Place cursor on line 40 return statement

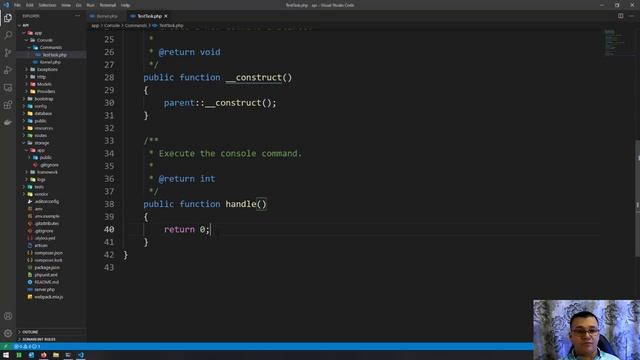[187, 229]
